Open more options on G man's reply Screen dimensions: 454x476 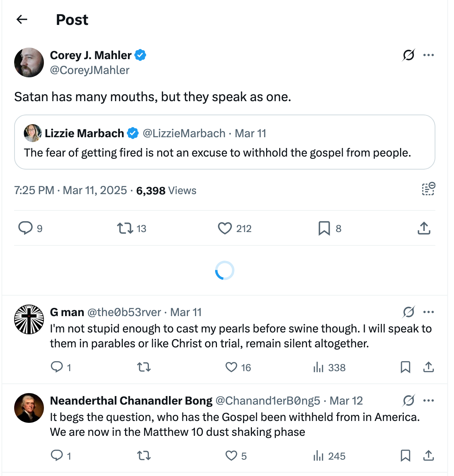tap(429, 312)
